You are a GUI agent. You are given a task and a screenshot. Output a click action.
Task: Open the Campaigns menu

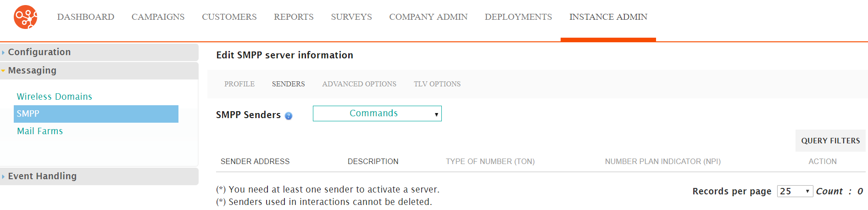(x=158, y=17)
